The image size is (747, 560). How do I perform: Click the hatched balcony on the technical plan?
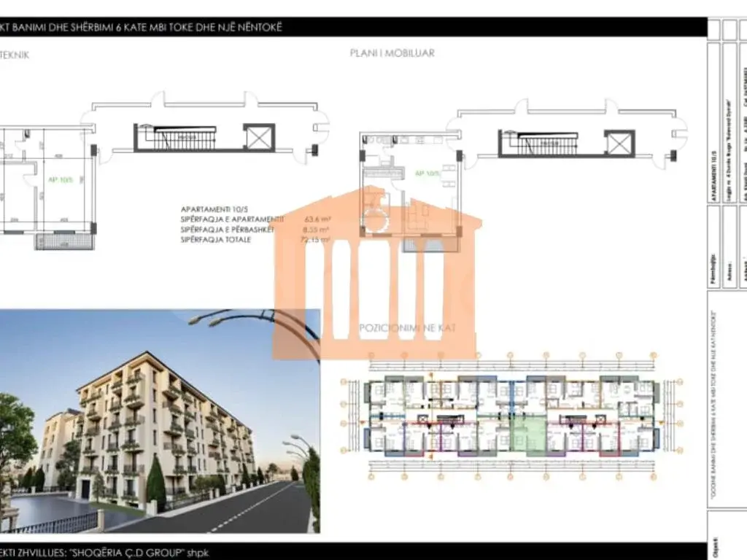pos(64,241)
